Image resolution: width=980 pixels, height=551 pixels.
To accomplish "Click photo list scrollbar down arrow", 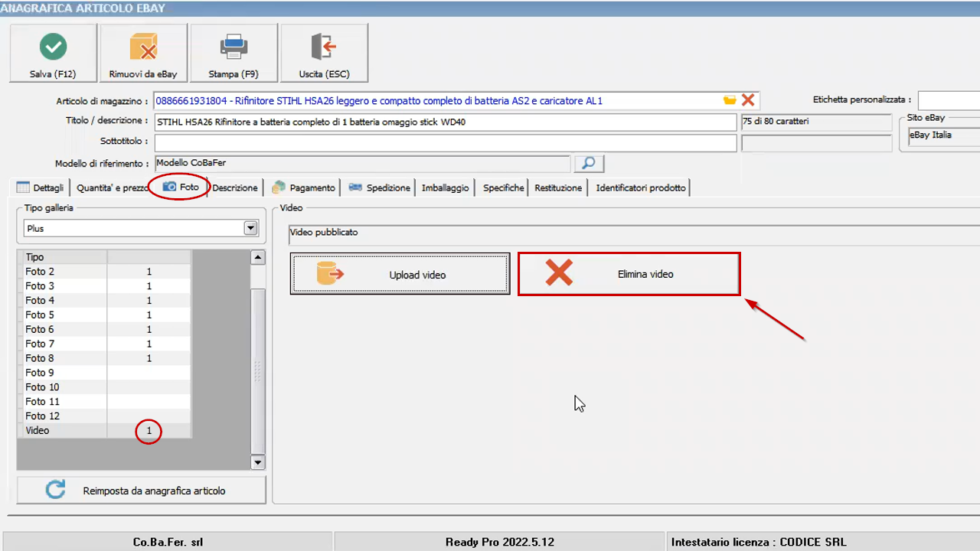I will (258, 462).
